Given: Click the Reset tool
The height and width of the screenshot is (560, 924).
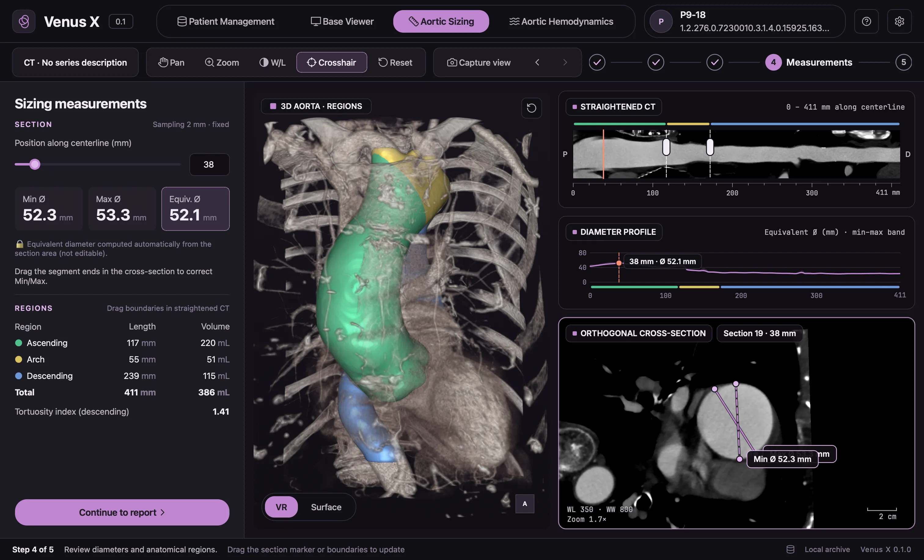Looking at the screenshot, I should tap(395, 62).
